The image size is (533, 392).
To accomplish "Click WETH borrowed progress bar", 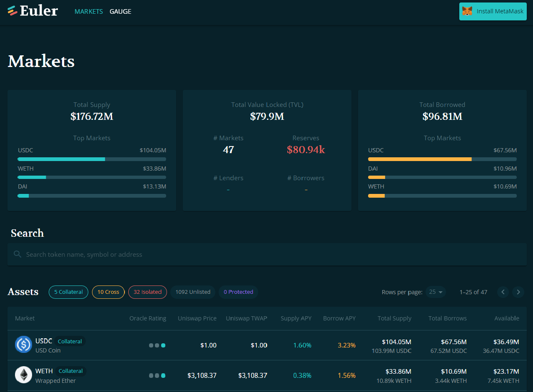I will (x=442, y=196).
